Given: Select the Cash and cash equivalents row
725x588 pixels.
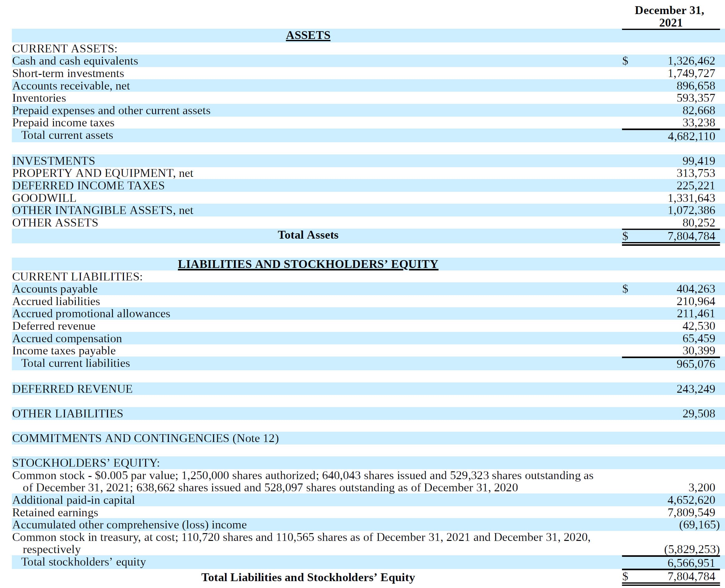Looking at the screenshot, I should [x=75, y=61].
